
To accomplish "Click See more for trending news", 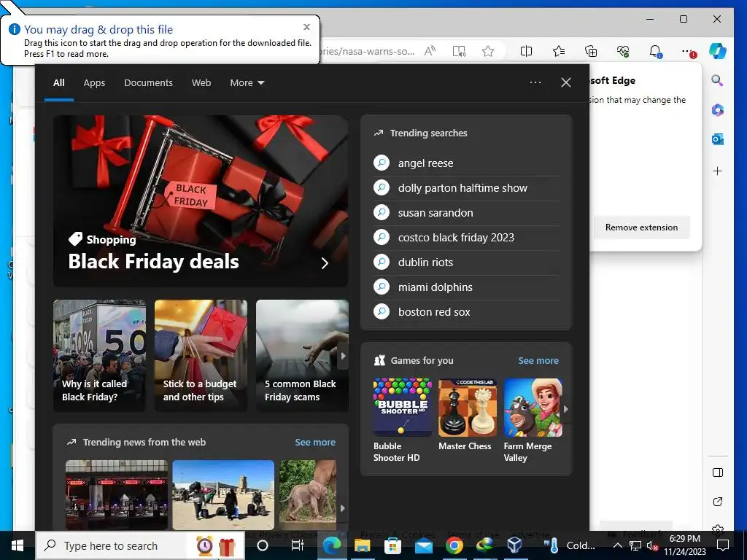I will 315,443.
